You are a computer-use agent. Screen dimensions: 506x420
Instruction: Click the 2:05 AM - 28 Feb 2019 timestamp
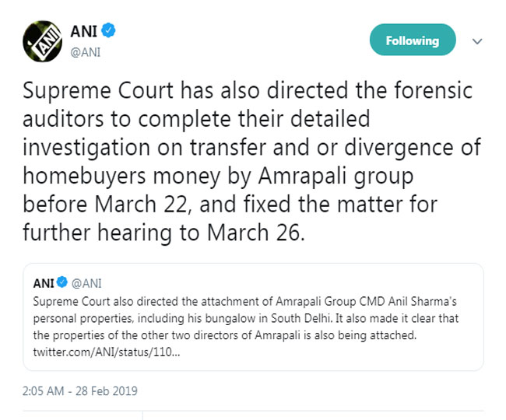coord(80,390)
